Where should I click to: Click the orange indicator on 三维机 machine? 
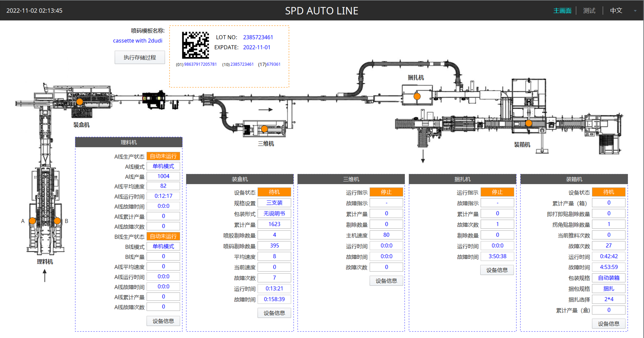[x=264, y=129]
